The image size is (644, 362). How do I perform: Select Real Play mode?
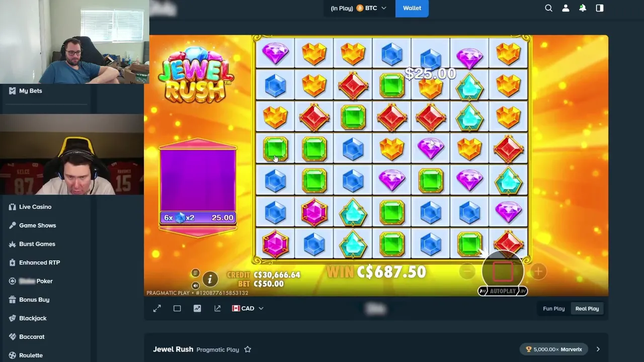587,309
